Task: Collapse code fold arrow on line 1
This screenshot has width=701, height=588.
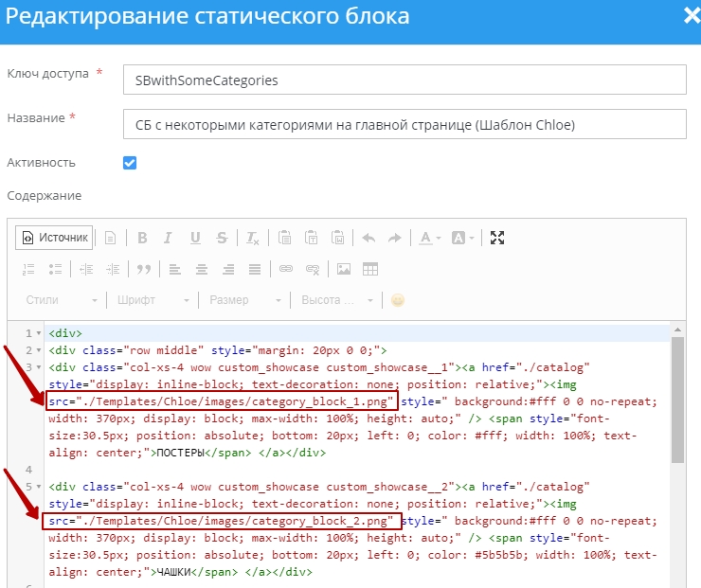Action: (38, 333)
